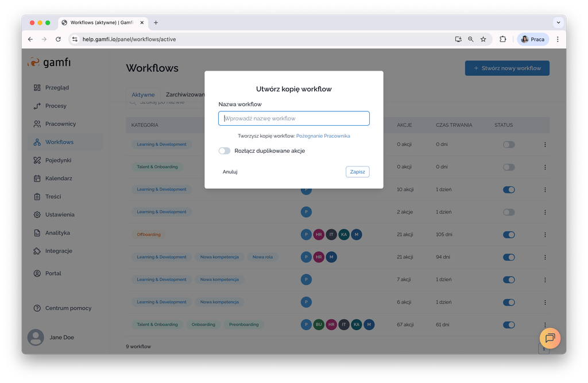Viewport: 588px width, 383px height.
Task: Enable Rozłącz duplikowane akcje switch
Action: tap(224, 151)
